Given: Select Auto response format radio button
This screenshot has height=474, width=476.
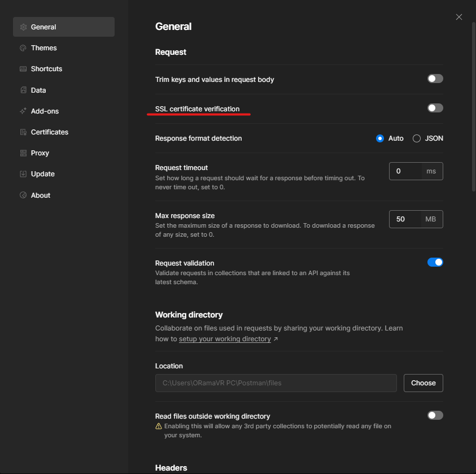Looking at the screenshot, I should click(380, 138).
